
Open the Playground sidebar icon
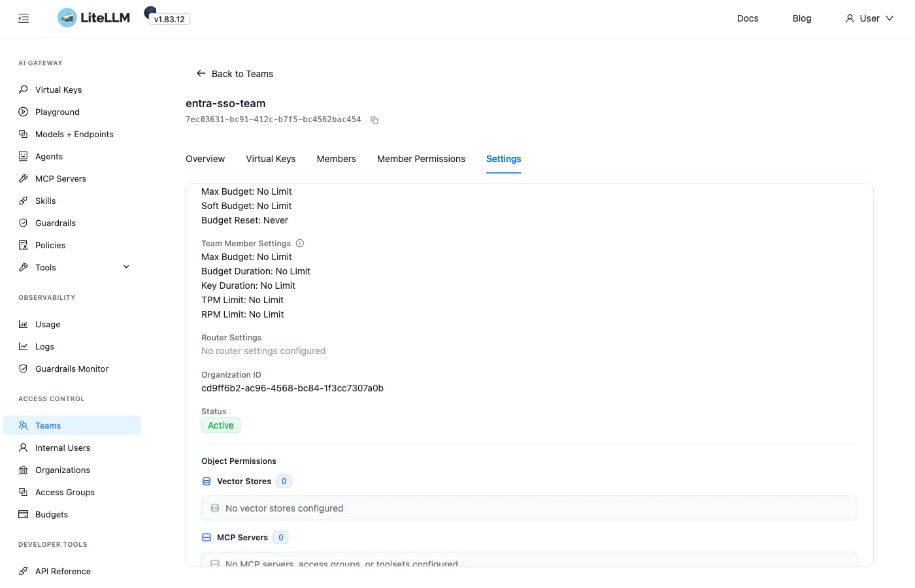pos(24,112)
